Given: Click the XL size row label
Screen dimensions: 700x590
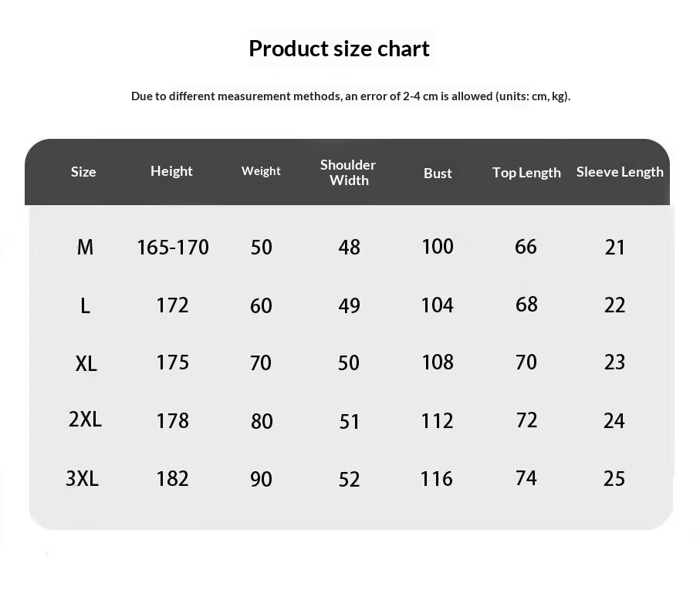Looking at the screenshot, I should tap(86, 363).
